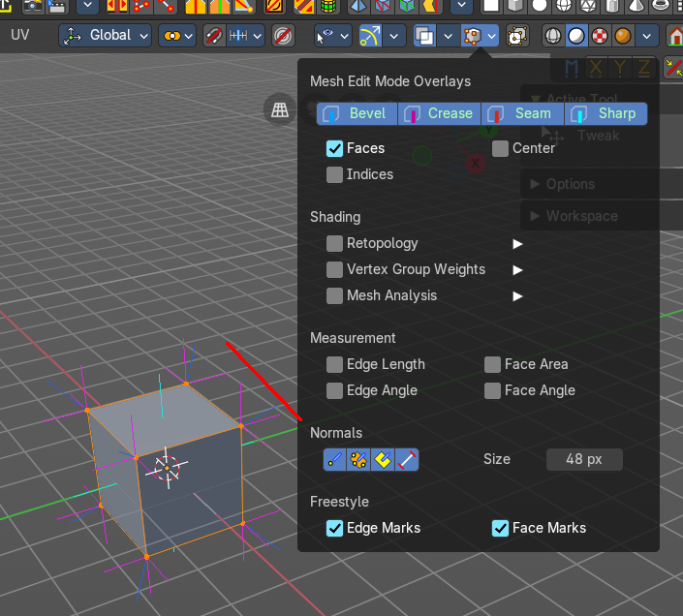Toggle the Sharp overlay button
Viewport: 683px width, 616px height.
(x=605, y=114)
